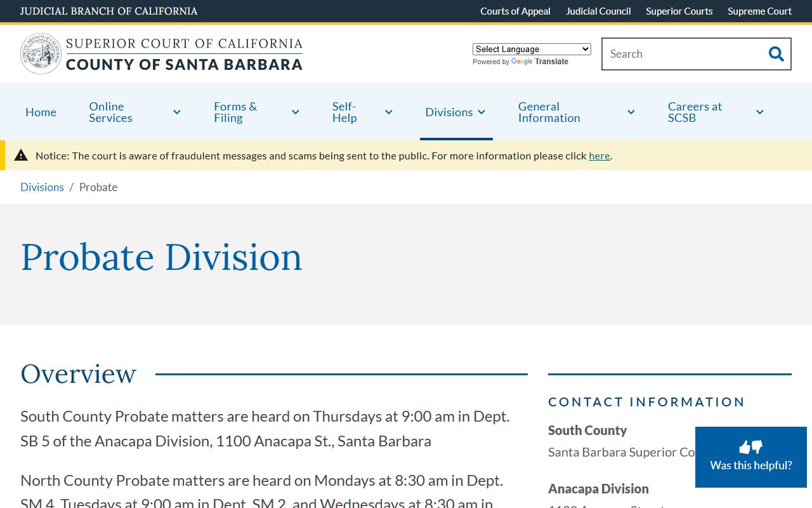
Task: Click the Judicial Branch of California link
Action: pyautogui.click(x=108, y=11)
